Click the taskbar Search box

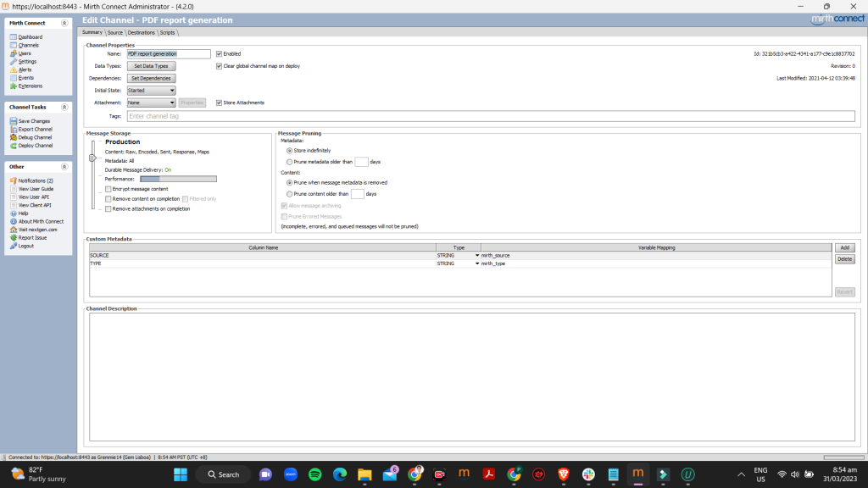224,474
